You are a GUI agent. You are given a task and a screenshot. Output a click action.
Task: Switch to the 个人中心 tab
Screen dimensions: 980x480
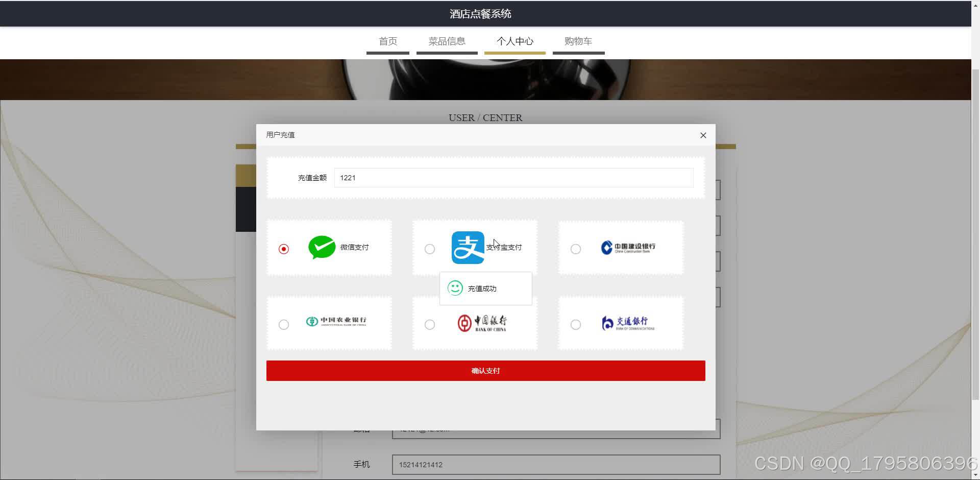click(x=515, y=41)
